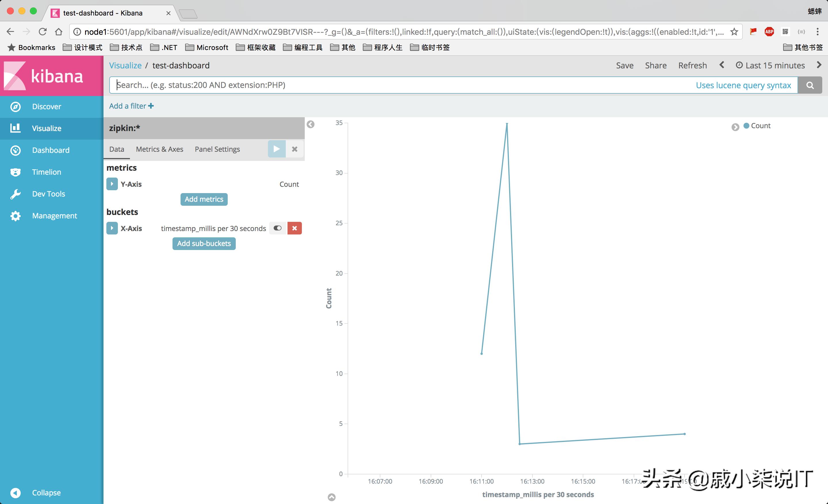
Task: Switch to the Metrics & Axes tab
Action: [x=159, y=149]
